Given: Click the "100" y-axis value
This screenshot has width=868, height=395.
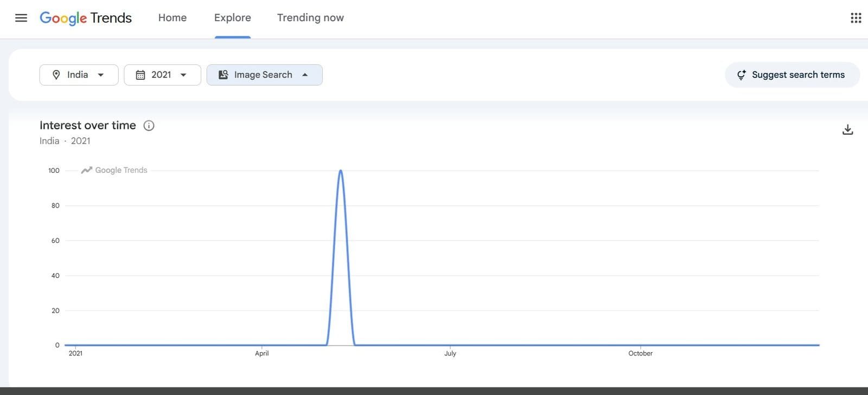Looking at the screenshot, I should click(54, 171).
